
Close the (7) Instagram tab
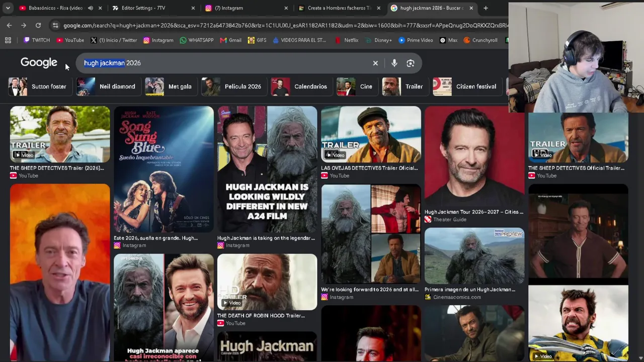pos(286,8)
